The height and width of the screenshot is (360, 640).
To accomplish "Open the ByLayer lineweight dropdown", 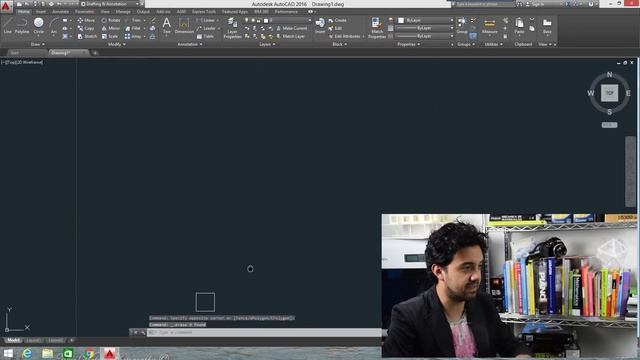I will tap(425, 28).
